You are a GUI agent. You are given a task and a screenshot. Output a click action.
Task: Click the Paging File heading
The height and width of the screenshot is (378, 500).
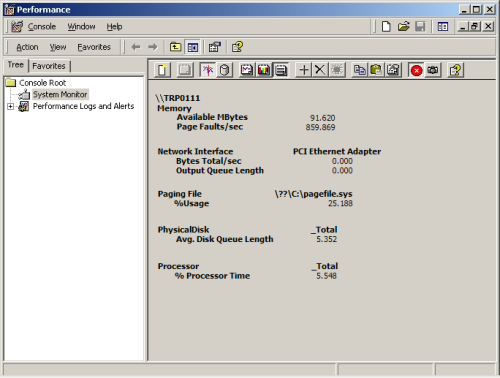(x=180, y=194)
